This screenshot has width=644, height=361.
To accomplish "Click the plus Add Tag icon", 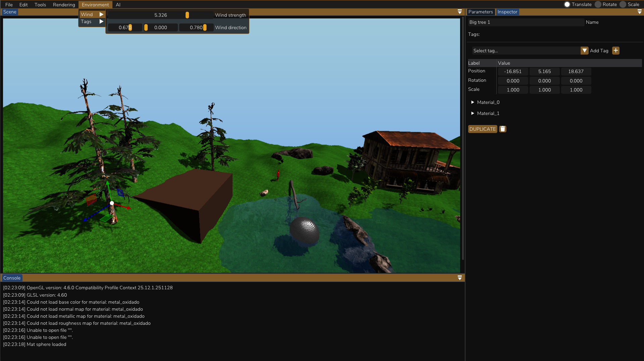I will 615,51.
